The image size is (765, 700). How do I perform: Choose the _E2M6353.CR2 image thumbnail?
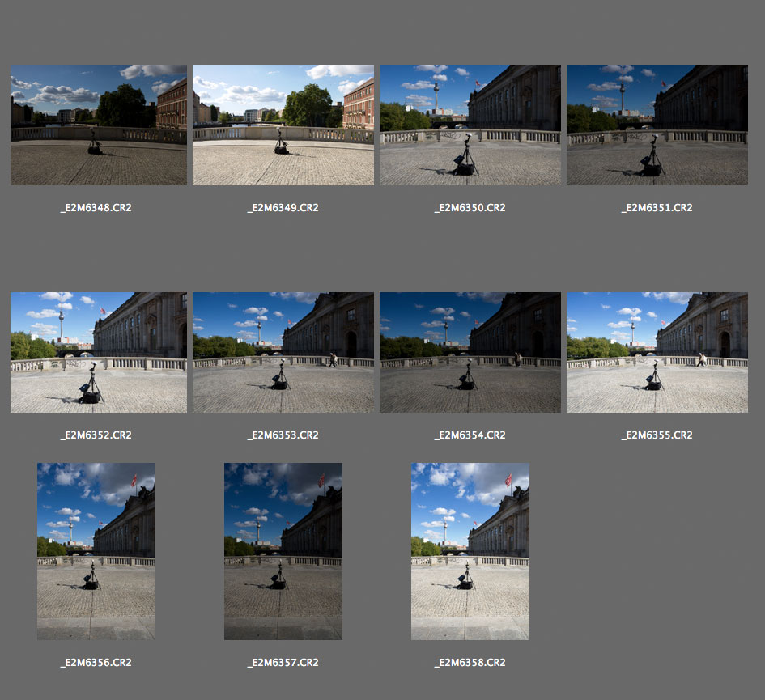click(283, 352)
